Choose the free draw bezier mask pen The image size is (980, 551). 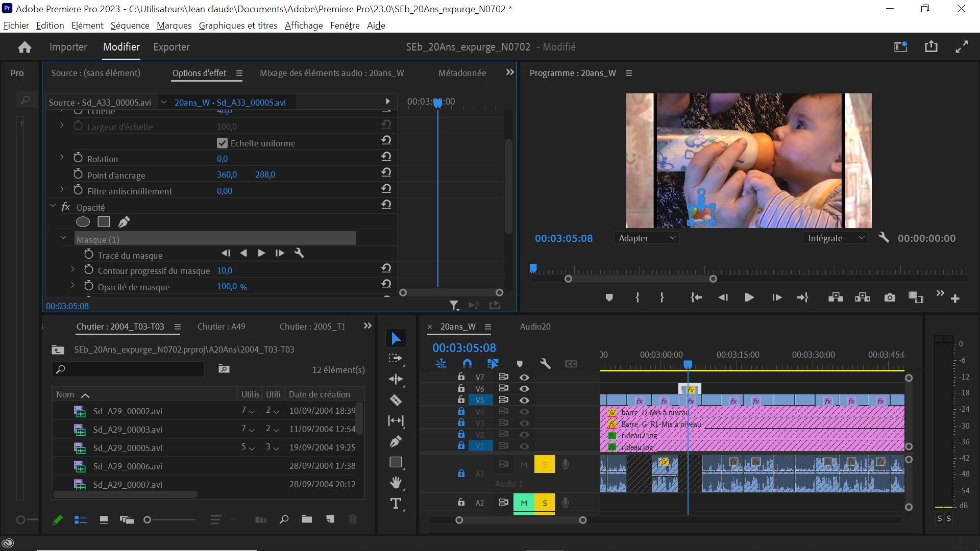pos(124,222)
